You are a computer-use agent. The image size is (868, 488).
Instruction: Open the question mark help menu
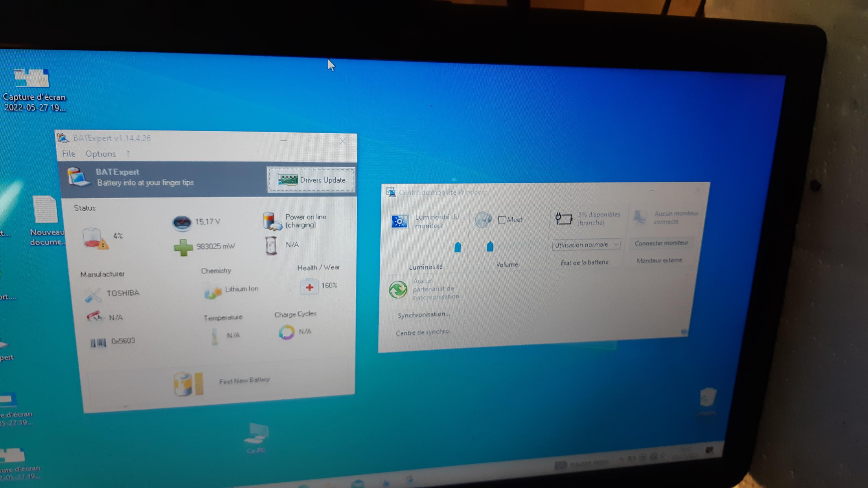click(x=128, y=154)
